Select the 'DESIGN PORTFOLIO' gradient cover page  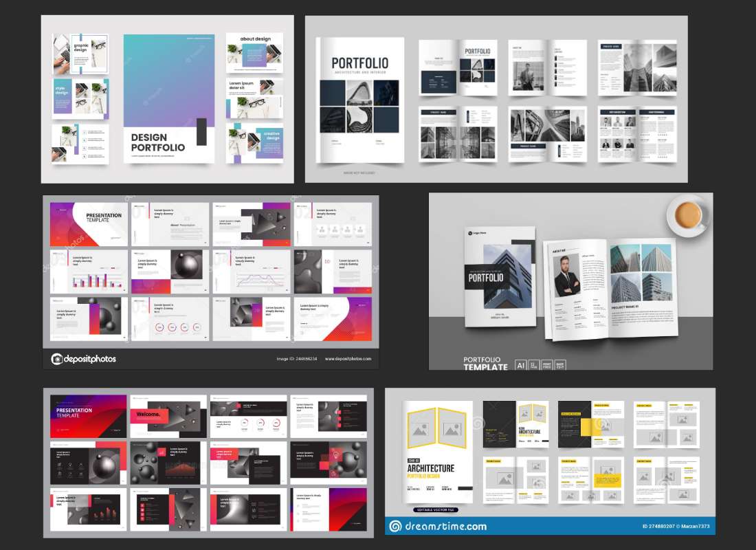(169, 98)
